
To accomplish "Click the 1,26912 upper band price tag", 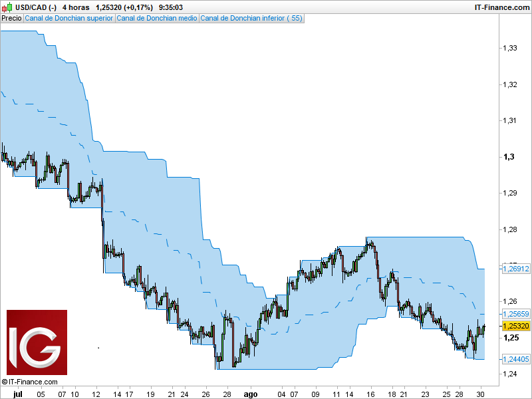I will [516, 269].
